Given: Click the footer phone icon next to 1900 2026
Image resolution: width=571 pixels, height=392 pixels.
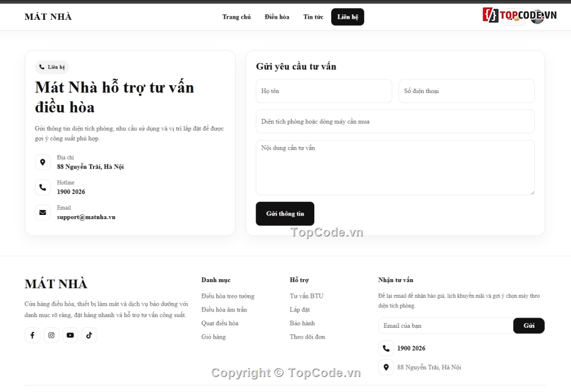Looking at the screenshot, I should point(386,348).
